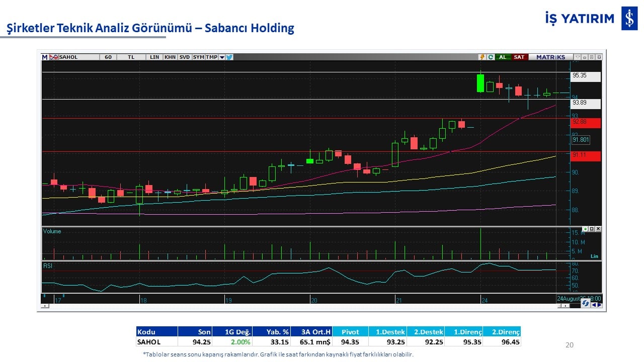Click the SVD toolbar button
The height and width of the screenshot is (362, 644).
185,57
